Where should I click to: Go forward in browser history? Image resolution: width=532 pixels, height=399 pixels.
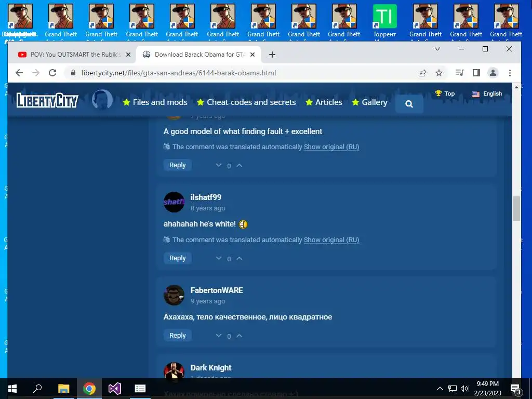pos(36,73)
